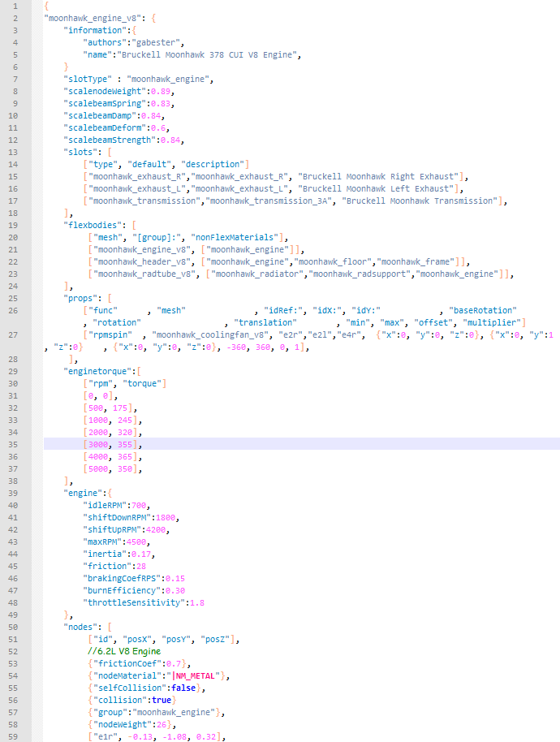
Task: Click the shiftDownRPM value 1800
Action: (x=166, y=518)
